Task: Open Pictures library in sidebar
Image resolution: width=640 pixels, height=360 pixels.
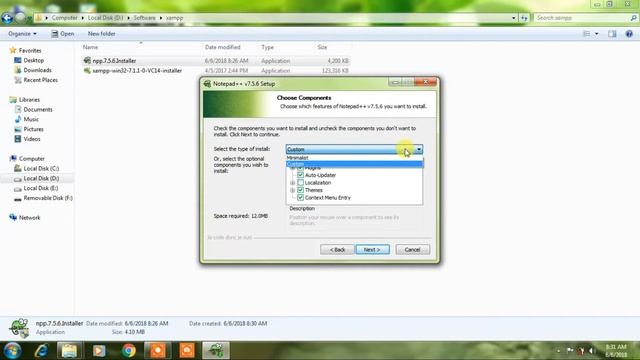Action: pyautogui.click(x=33, y=129)
